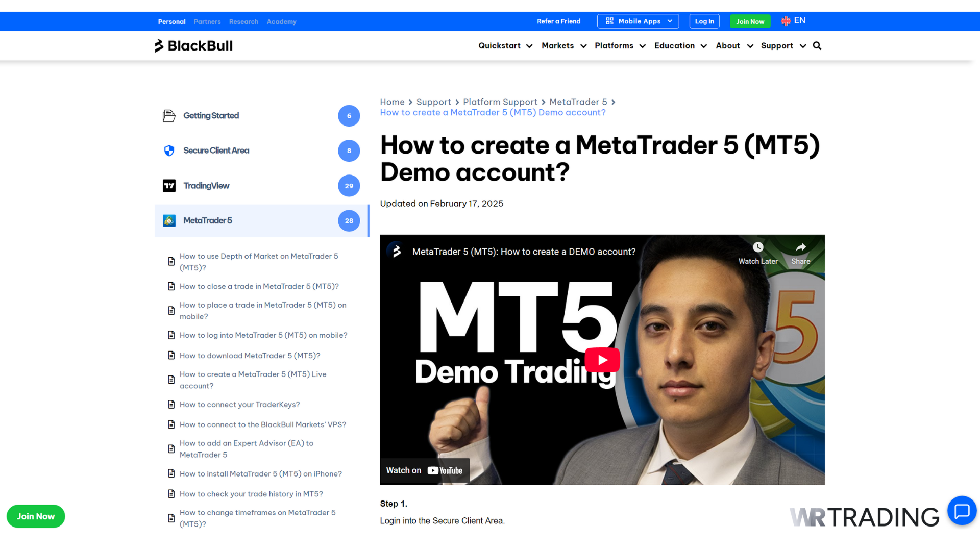Switch to the Research tab

click(243, 21)
